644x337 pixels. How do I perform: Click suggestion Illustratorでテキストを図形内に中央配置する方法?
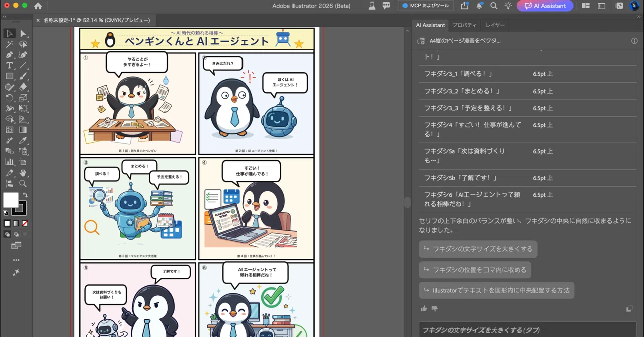point(496,290)
